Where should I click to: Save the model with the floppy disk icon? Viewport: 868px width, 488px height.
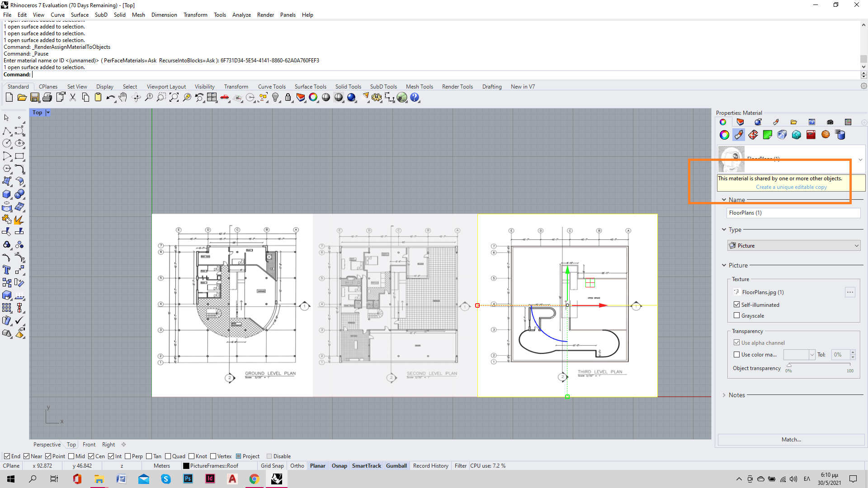pyautogui.click(x=34, y=97)
